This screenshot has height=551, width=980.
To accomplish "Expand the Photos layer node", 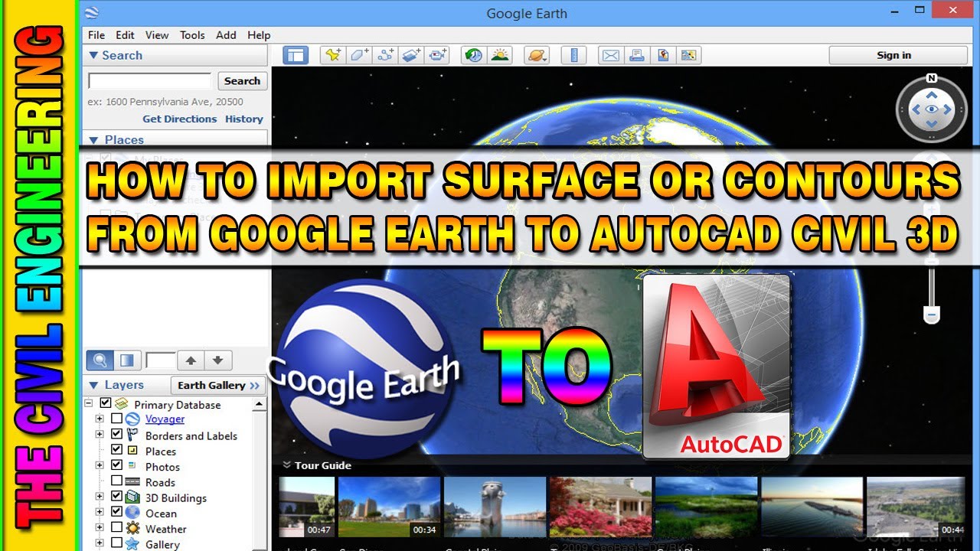I will (100, 465).
